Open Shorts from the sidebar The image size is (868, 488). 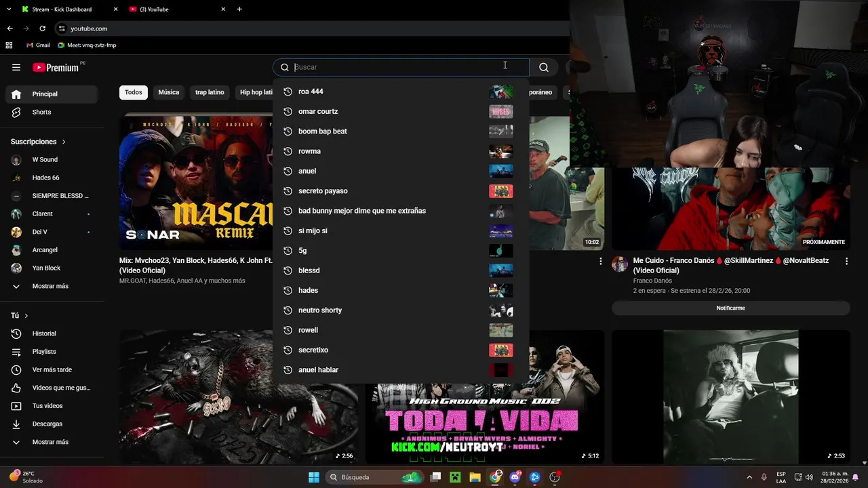pos(52,112)
